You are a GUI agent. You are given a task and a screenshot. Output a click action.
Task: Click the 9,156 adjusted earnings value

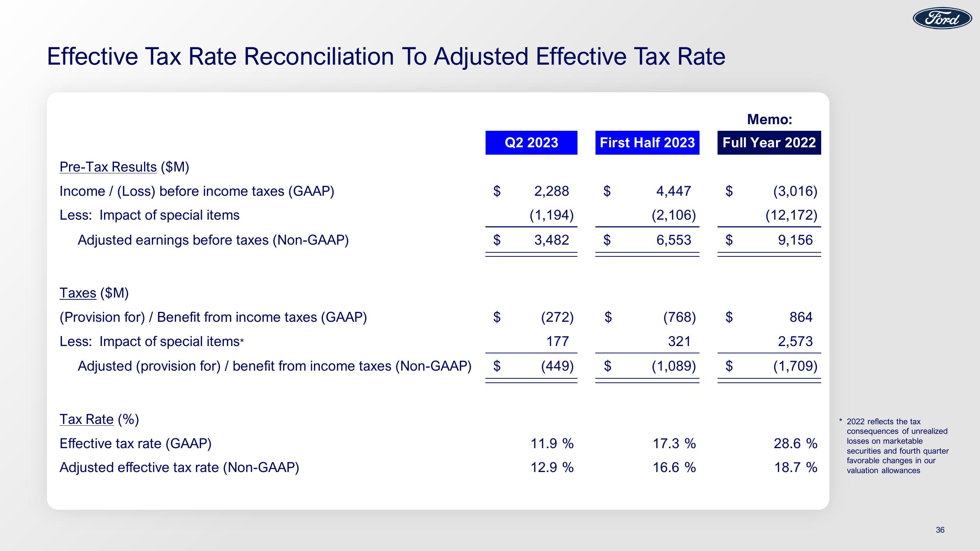point(795,240)
